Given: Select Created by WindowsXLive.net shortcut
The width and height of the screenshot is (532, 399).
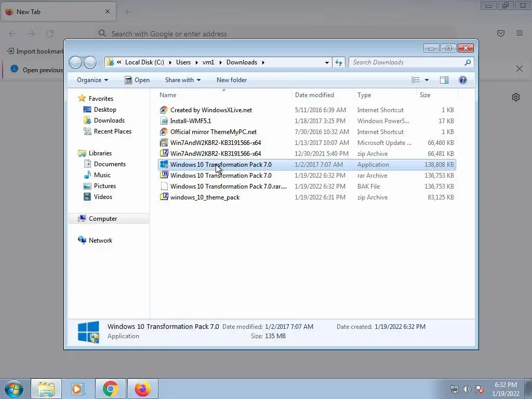Looking at the screenshot, I should [x=307, y=110].
